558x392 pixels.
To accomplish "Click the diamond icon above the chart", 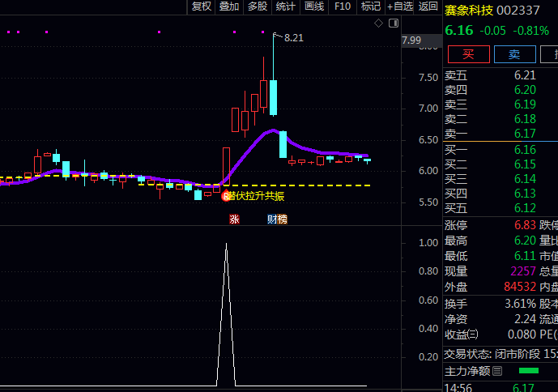I will click(378, 23).
